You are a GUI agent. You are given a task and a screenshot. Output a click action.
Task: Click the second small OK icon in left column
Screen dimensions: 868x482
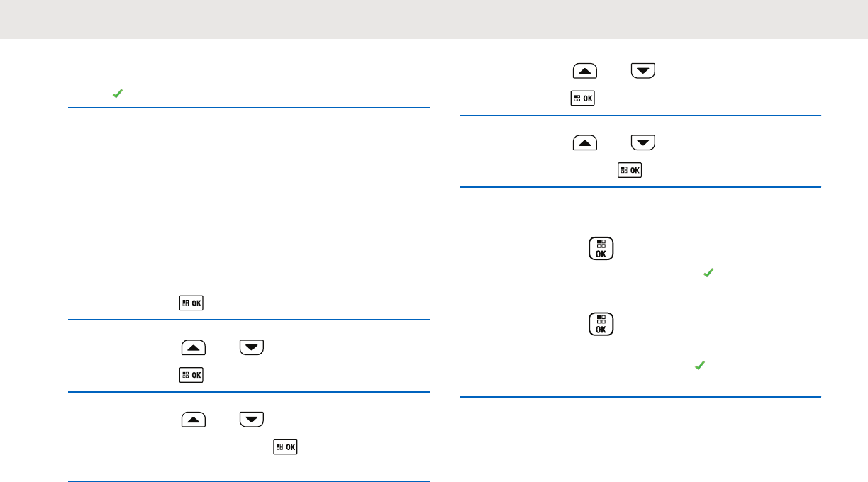(x=191, y=374)
